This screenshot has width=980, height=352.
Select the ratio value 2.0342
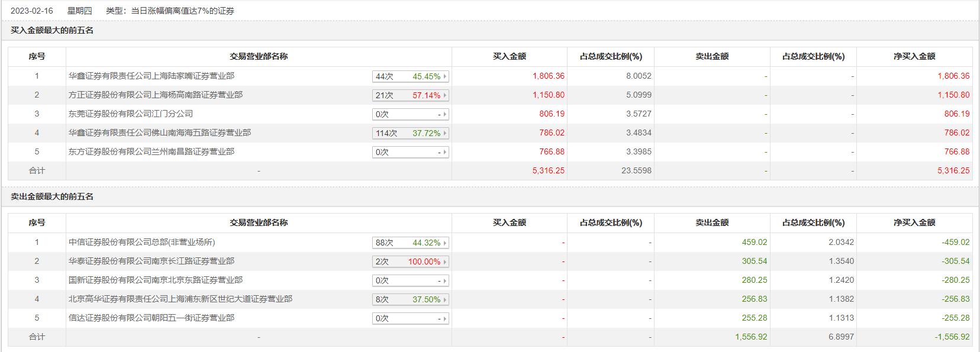pyautogui.click(x=841, y=242)
